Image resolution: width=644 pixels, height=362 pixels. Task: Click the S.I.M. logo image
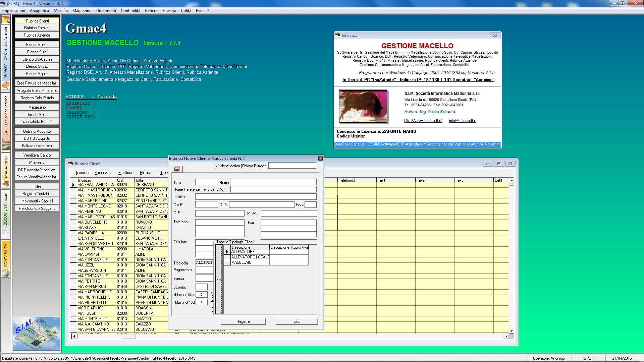(37, 334)
